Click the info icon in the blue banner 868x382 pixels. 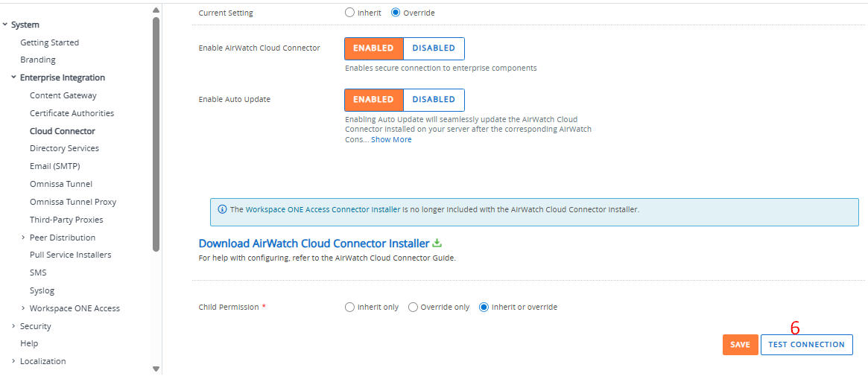click(x=222, y=209)
